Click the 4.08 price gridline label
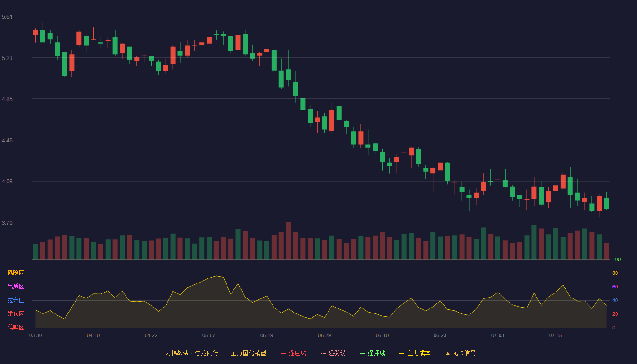637x364 pixels. pos(7,182)
